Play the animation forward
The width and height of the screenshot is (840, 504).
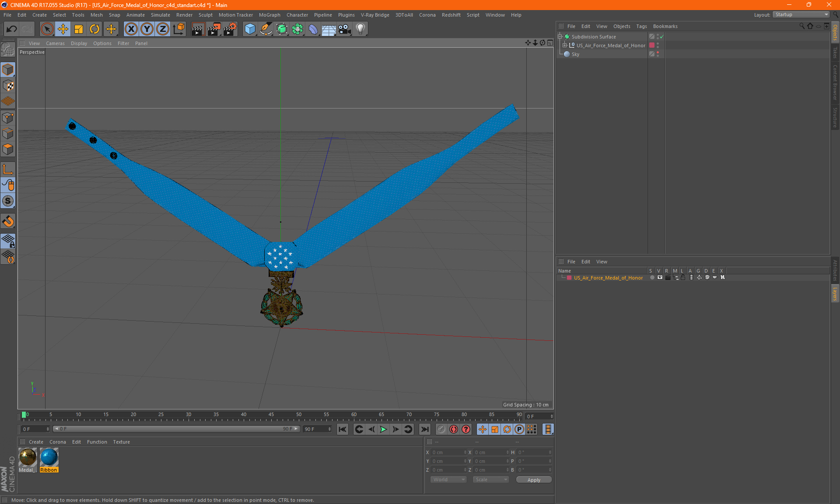[383, 429]
